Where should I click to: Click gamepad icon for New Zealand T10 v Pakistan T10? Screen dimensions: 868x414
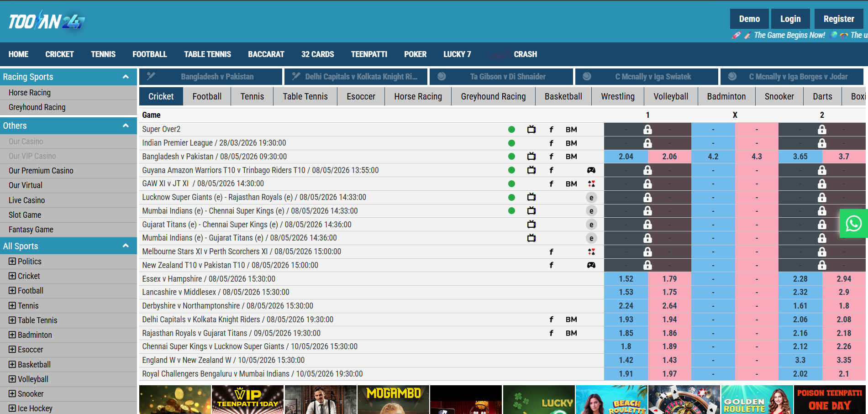(x=591, y=265)
